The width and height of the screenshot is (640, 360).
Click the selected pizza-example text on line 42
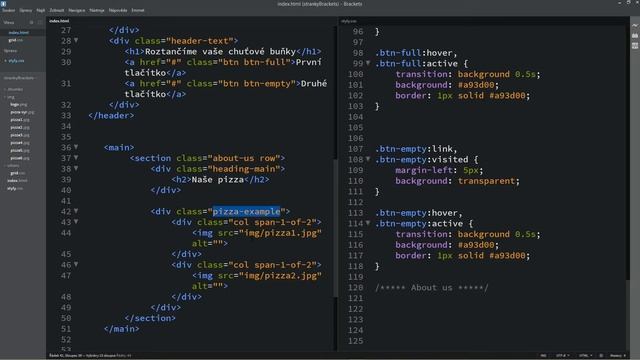[246, 211]
